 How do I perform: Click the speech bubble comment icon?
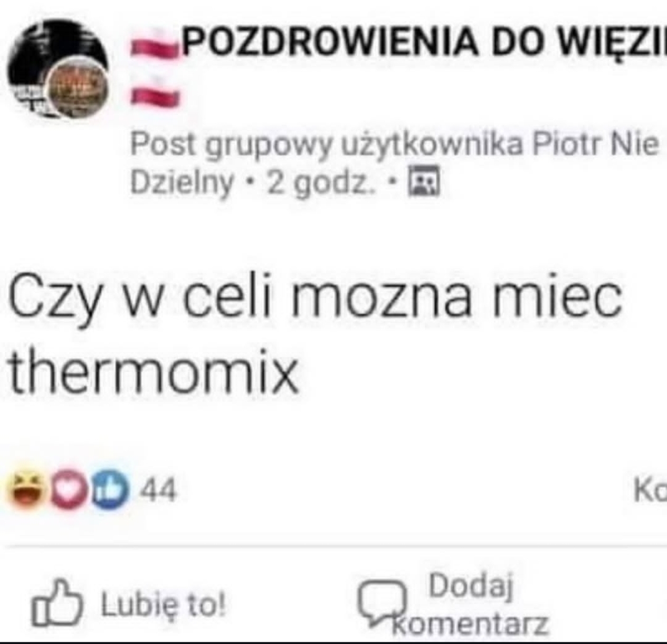[384, 601]
